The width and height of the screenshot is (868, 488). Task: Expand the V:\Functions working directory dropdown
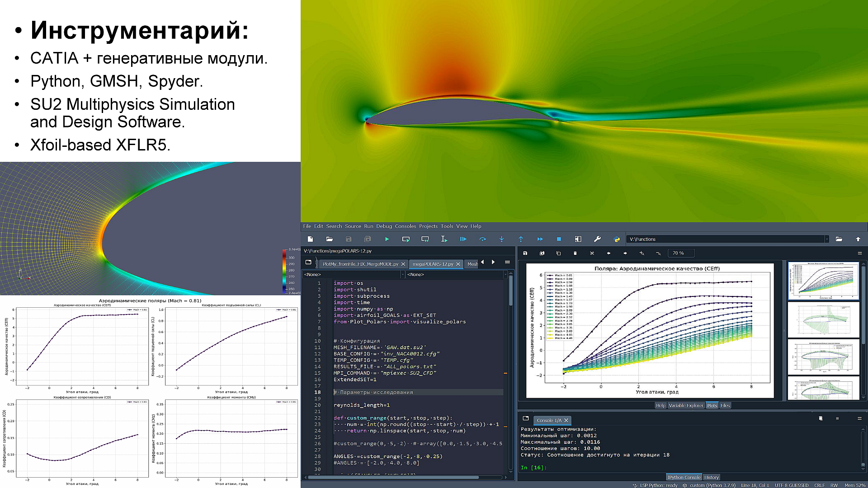pyautogui.click(x=827, y=239)
